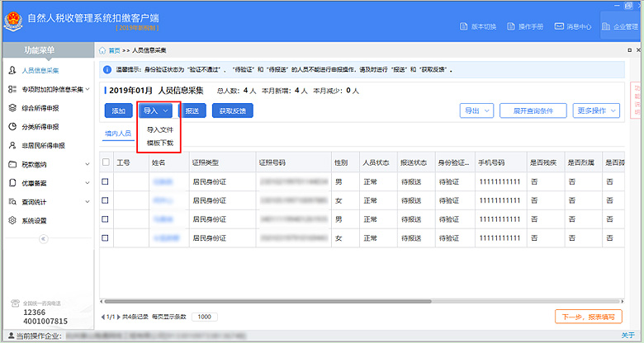
Task: Tick the select-all checkbox in the table header
Action: coord(105,163)
